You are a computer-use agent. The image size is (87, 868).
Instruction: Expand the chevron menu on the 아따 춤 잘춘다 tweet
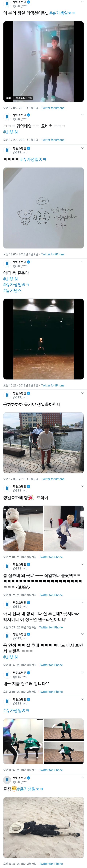click(x=82, y=261)
